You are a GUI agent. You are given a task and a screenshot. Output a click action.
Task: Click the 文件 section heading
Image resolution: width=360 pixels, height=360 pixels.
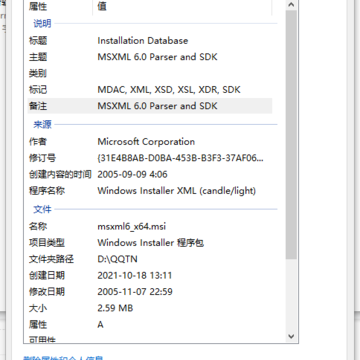pos(42,209)
